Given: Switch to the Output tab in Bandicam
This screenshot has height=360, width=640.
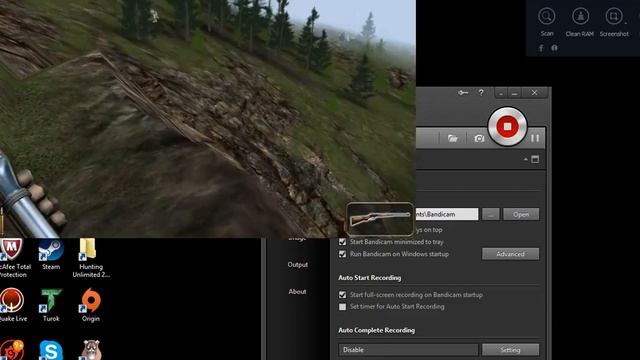Looking at the screenshot, I should pyautogui.click(x=298, y=264).
